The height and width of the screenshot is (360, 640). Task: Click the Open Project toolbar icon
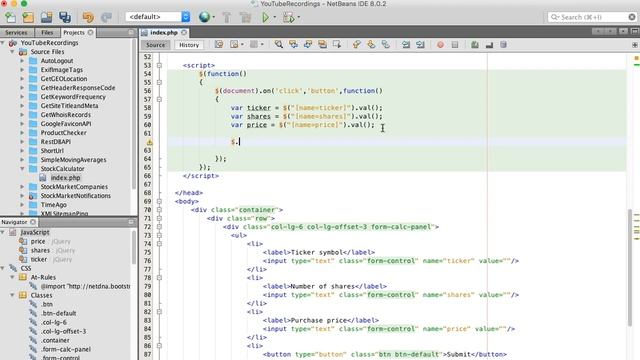point(47,17)
